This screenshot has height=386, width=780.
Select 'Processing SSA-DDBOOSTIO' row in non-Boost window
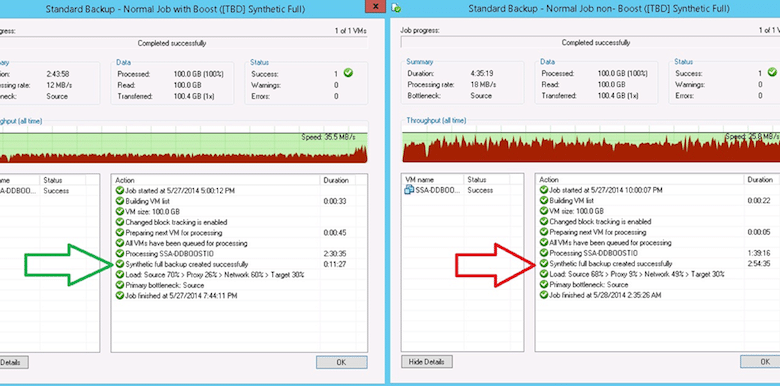[x=658, y=253]
